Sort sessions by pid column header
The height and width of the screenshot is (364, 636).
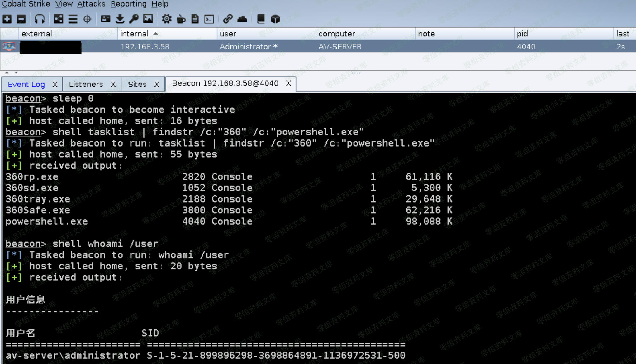522,34
